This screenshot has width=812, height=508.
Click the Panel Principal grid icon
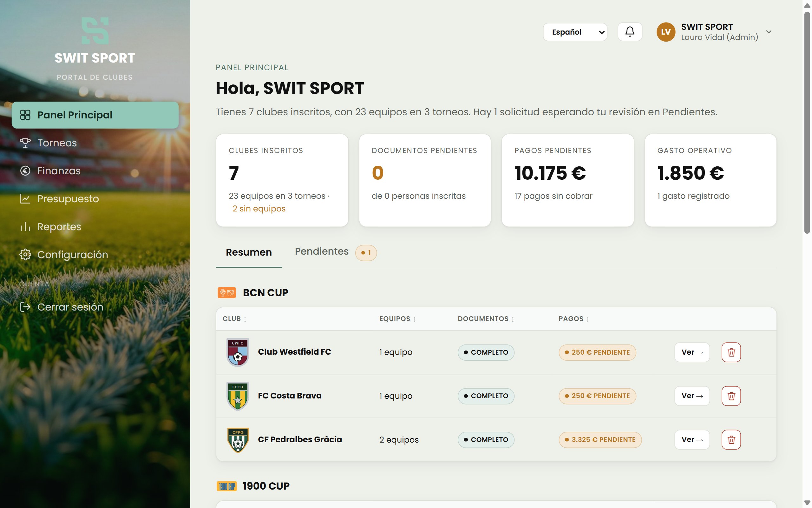tap(25, 115)
